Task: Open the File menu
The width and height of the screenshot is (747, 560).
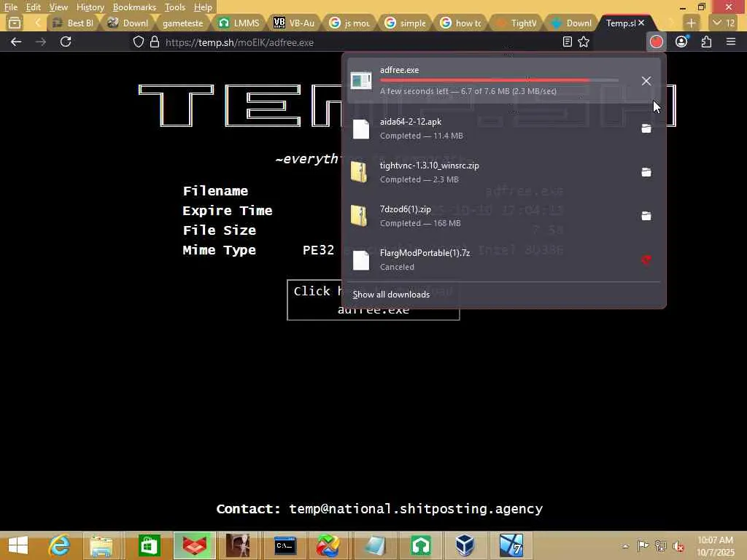Action: tap(10, 7)
